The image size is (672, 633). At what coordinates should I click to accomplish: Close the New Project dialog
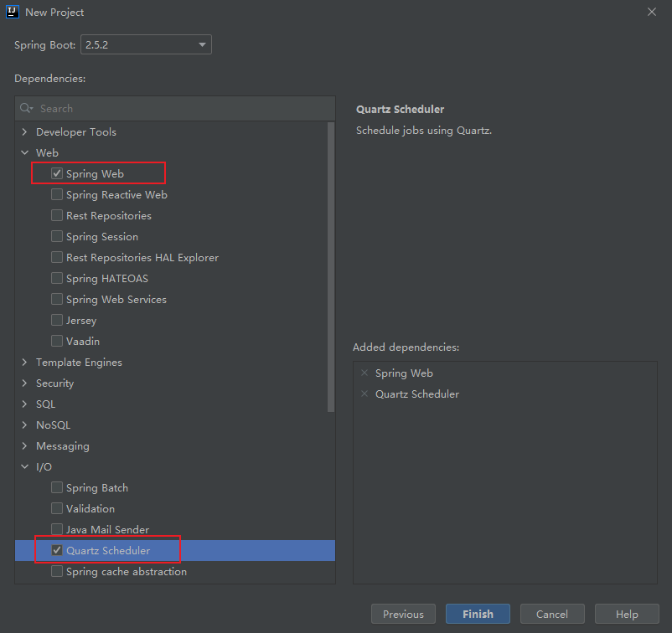(652, 12)
